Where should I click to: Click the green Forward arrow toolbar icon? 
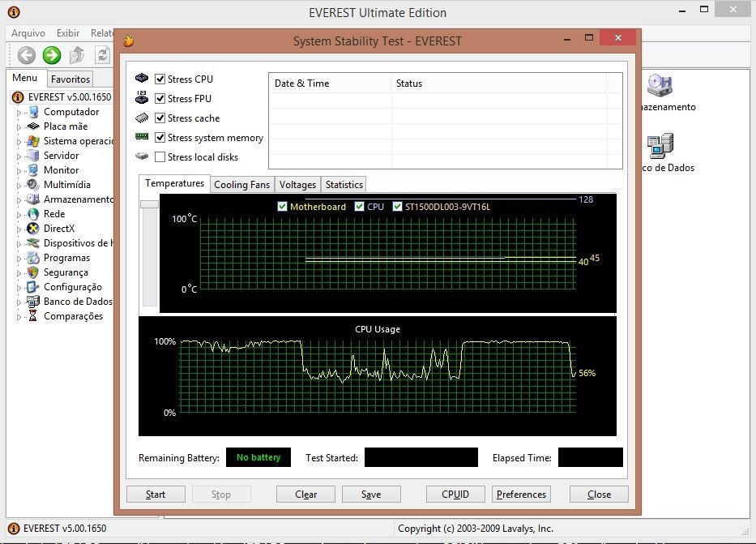pyautogui.click(x=52, y=55)
